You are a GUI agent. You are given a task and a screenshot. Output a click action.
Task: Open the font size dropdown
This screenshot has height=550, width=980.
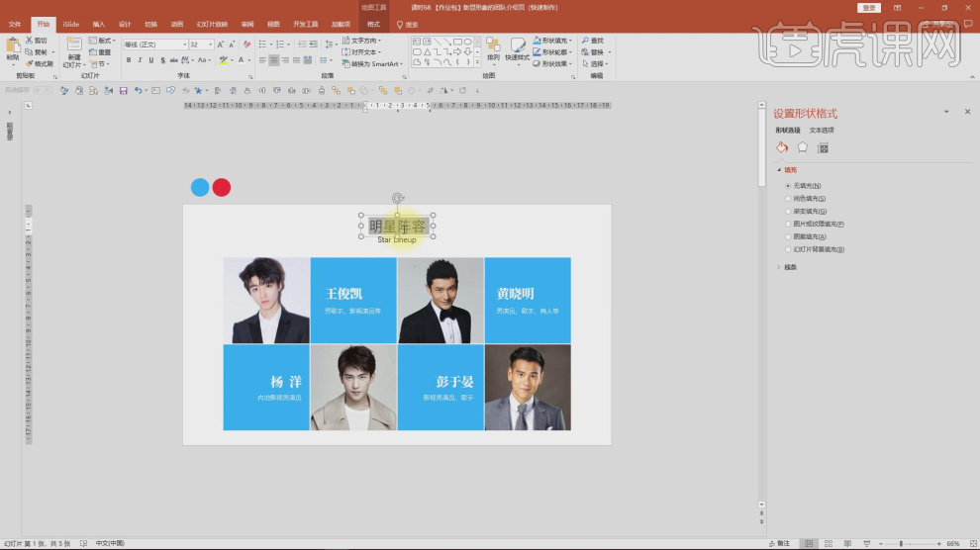tap(210, 45)
